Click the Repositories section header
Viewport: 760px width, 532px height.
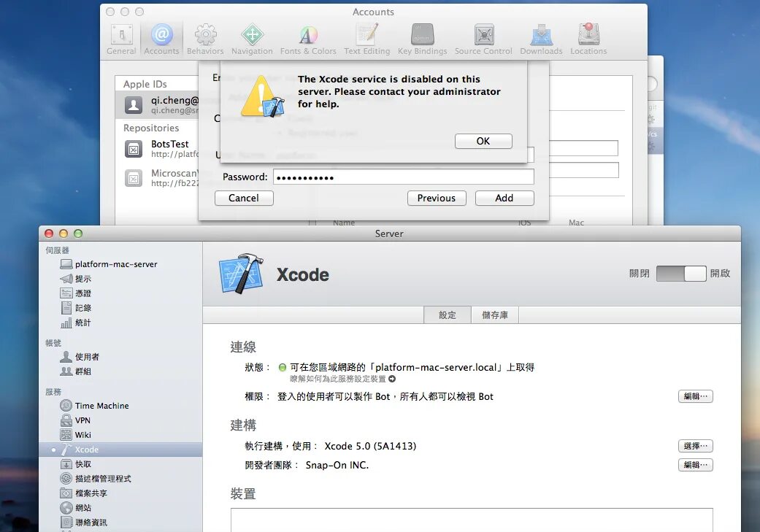point(150,128)
